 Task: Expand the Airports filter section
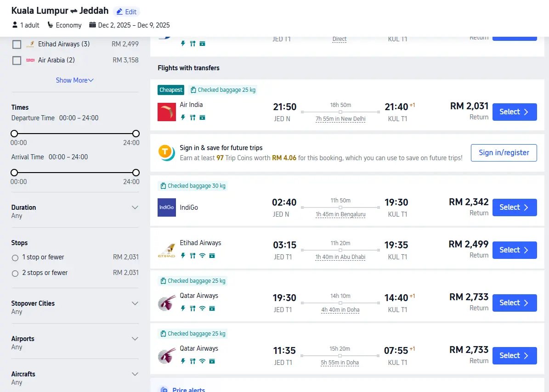click(x=135, y=339)
